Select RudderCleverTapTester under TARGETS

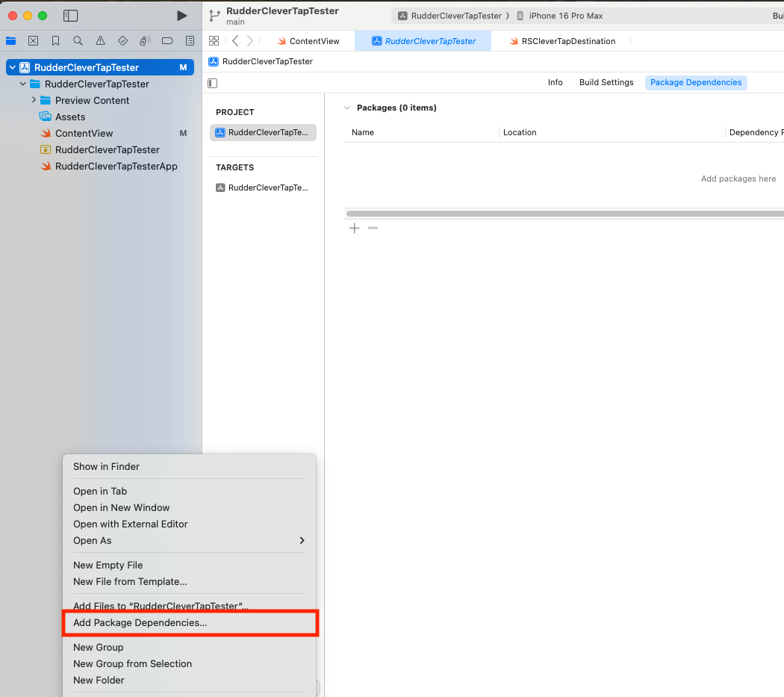263,188
